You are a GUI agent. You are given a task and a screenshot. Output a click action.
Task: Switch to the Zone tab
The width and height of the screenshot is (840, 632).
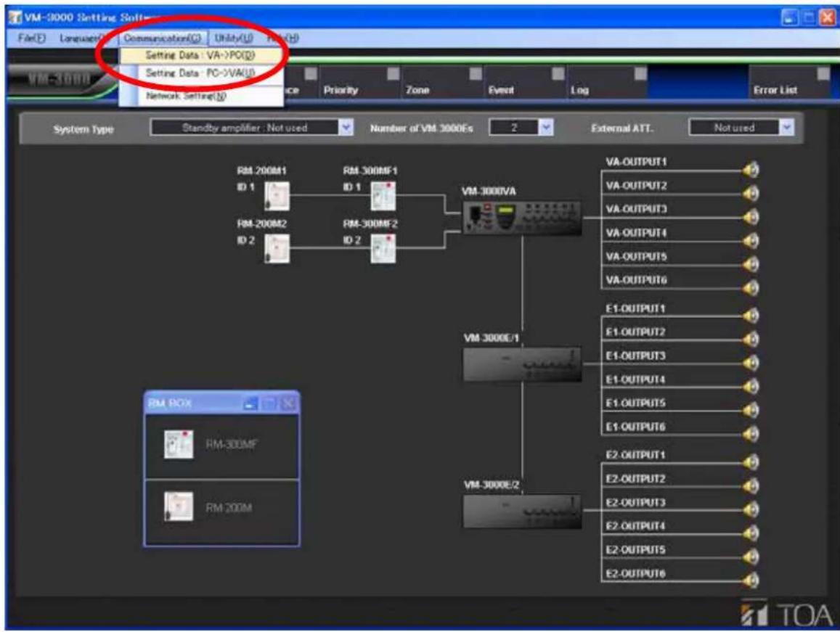(442, 81)
